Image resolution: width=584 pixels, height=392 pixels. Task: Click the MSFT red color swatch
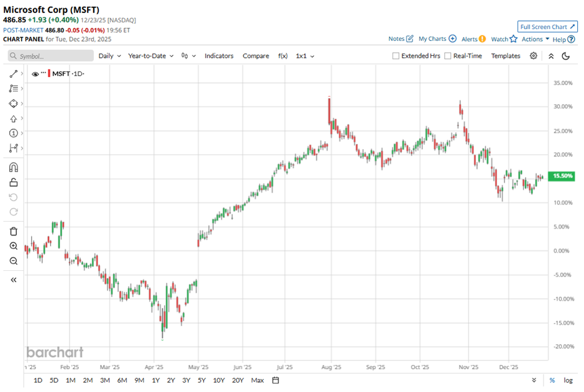pos(49,74)
